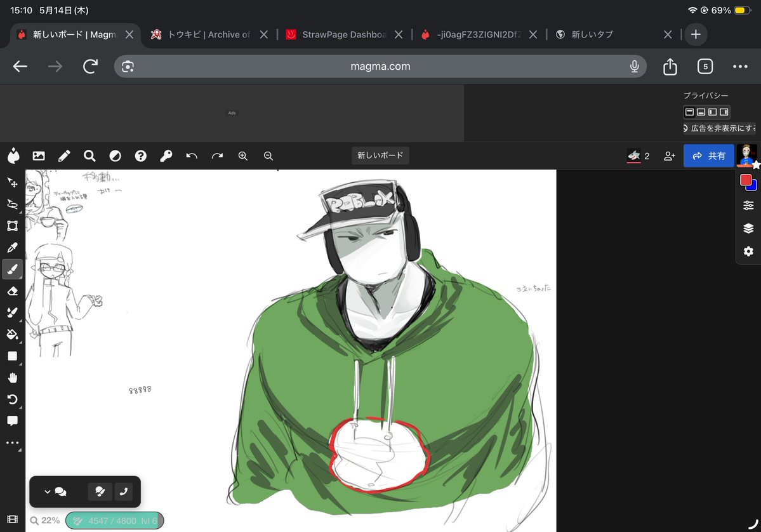Select the lasso selection tool
761x532 pixels.
click(x=12, y=204)
